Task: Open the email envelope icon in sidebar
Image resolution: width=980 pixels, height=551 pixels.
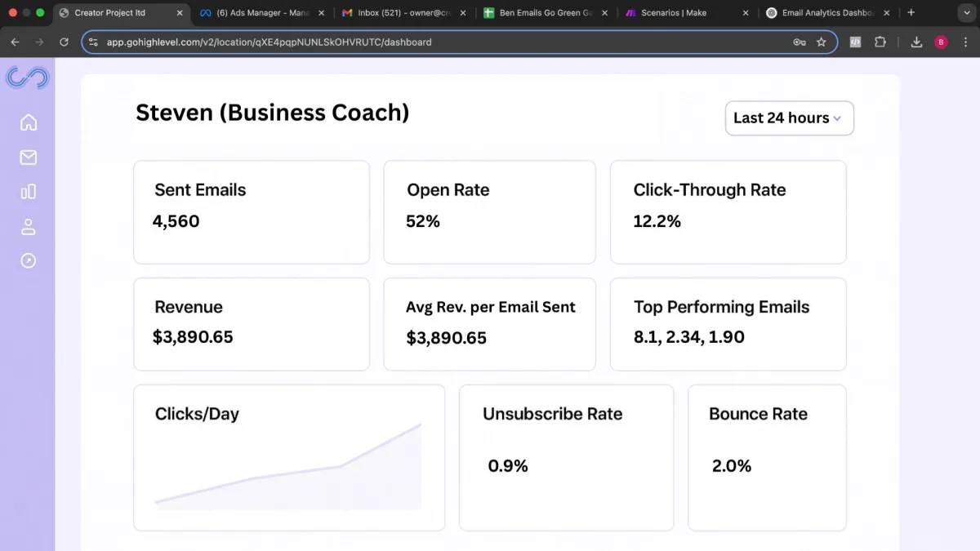Action: tap(29, 158)
